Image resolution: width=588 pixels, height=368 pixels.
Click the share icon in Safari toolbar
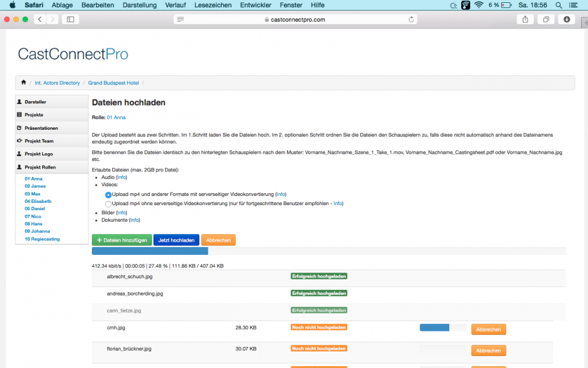click(525, 19)
